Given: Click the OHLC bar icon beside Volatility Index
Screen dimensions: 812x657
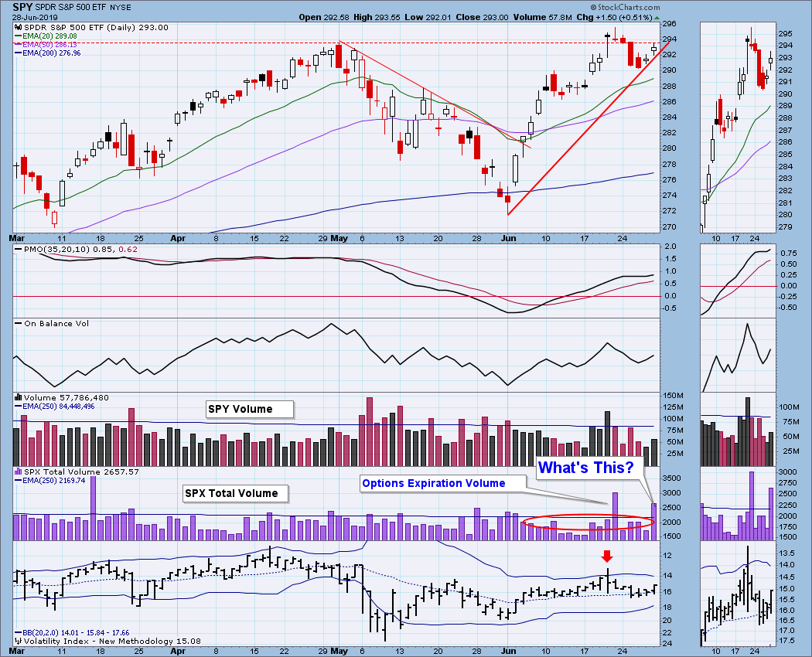Looking at the screenshot, I should tap(19, 641).
